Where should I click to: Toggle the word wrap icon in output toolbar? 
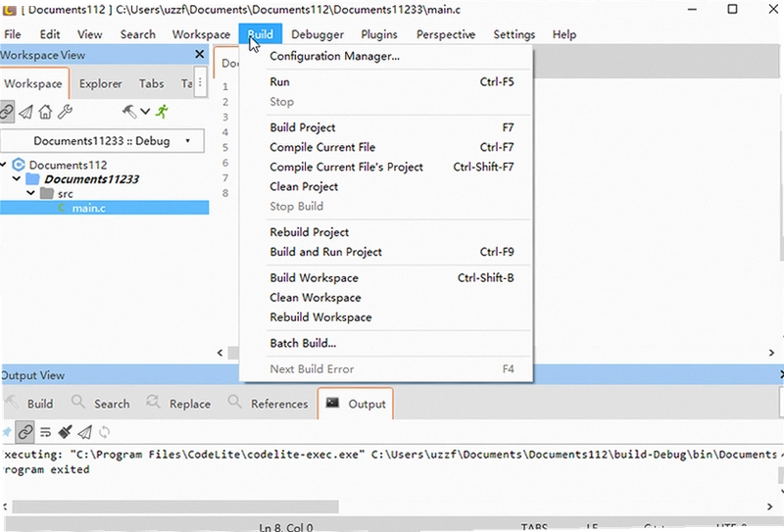point(45,432)
